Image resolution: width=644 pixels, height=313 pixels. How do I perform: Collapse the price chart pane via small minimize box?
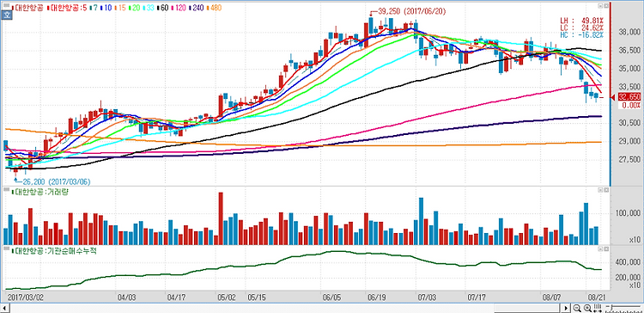(x=600, y=5)
